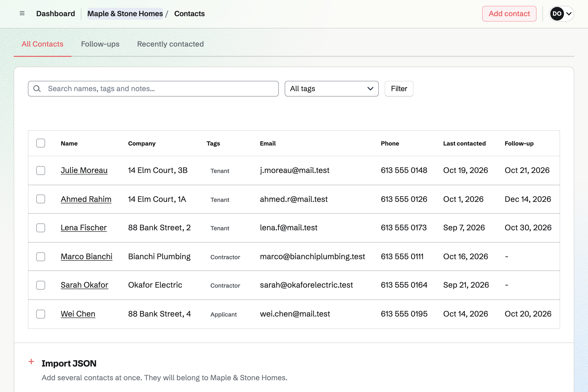Click the Import JSON heading
Viewport: 588px width, 392px height.
[x=69, y=364]
